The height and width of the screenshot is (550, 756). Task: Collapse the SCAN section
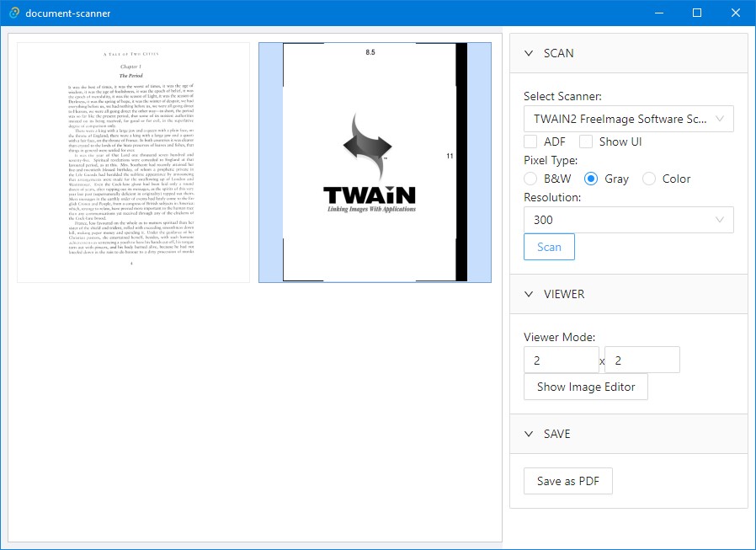click(x=528, y=53)
